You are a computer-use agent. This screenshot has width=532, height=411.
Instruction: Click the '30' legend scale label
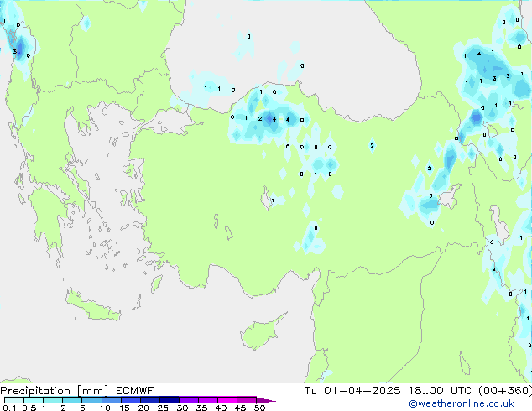coord(182,408)
